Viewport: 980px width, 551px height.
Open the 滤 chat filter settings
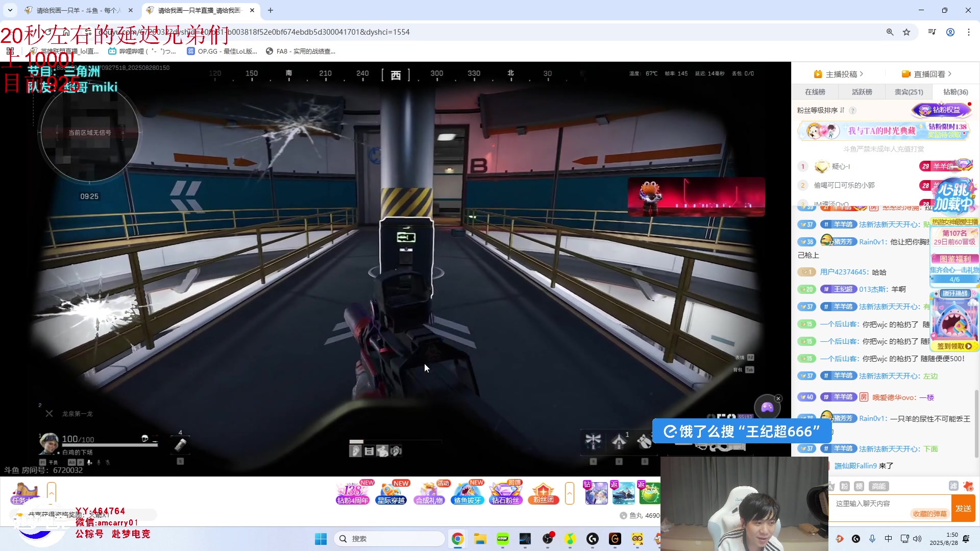tap(953, 486)
